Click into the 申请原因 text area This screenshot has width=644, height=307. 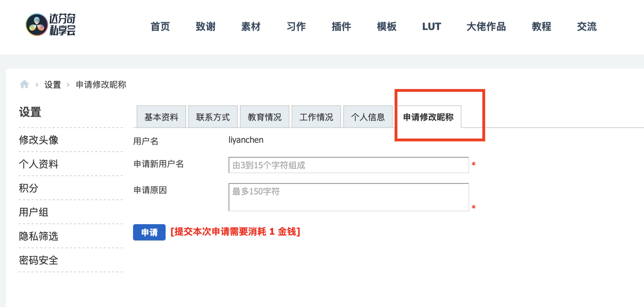(x=349, y=197)
